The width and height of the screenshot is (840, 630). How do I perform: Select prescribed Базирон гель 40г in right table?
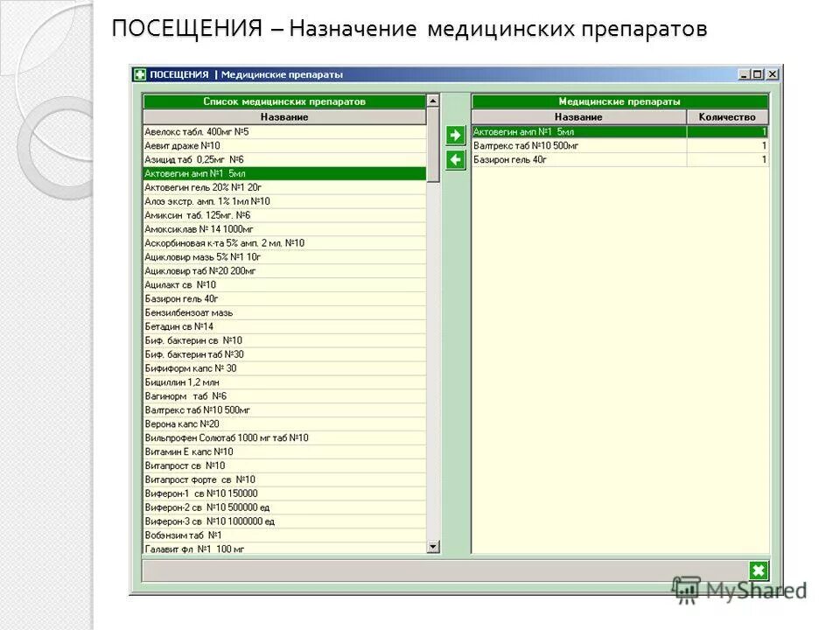[579, 159]
